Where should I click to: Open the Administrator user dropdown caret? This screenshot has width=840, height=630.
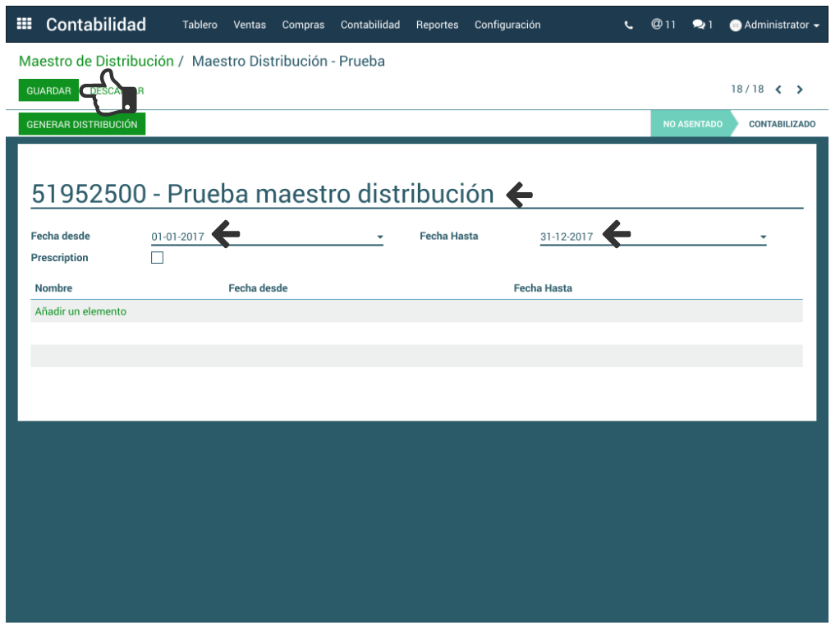tap(816, 26)
